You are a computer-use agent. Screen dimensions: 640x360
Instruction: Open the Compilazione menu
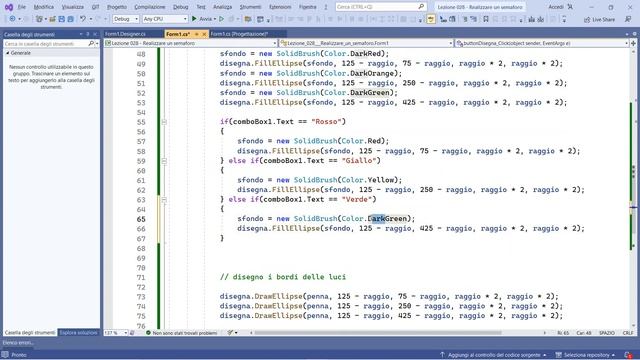[150, 7]
